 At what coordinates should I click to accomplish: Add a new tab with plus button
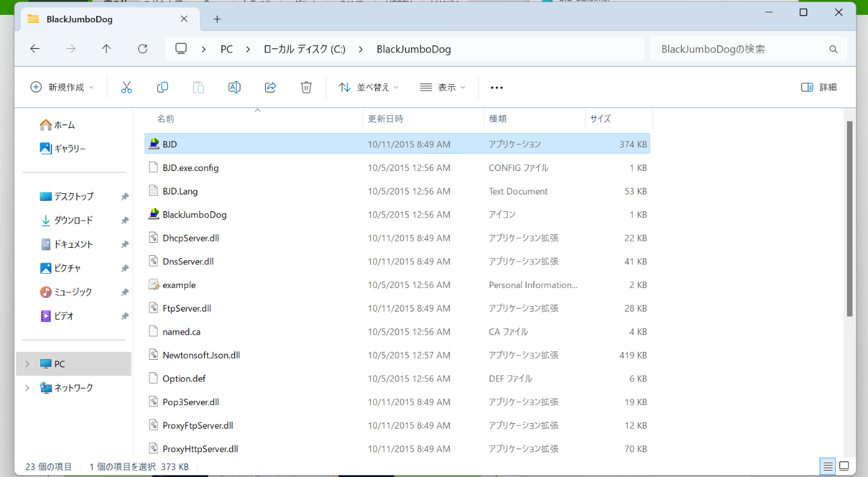(217, 19)
